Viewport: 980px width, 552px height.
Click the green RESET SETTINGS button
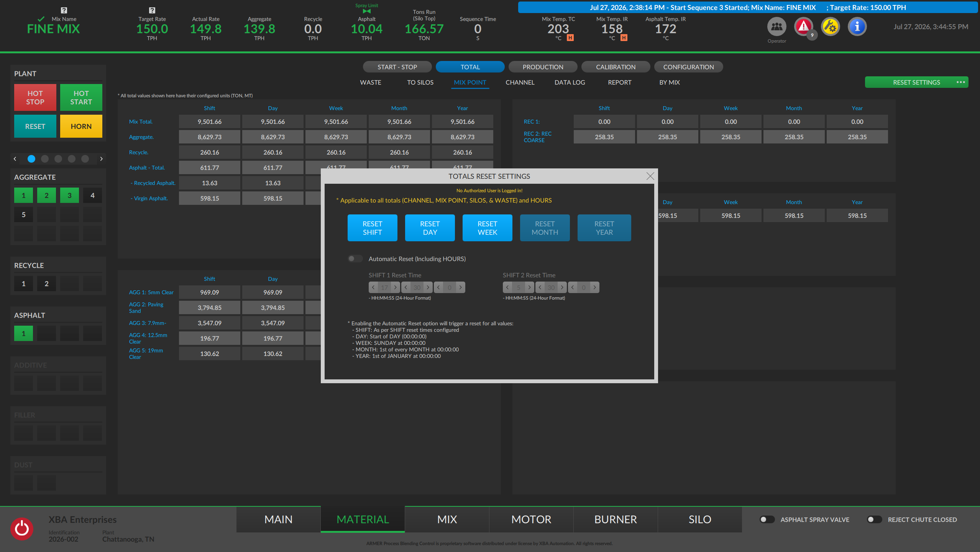(916, 82)
